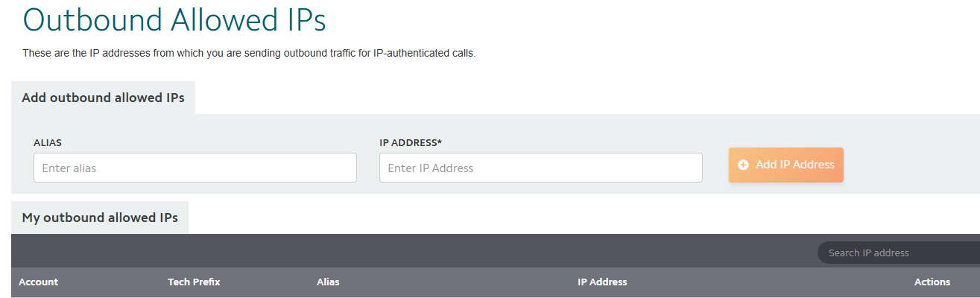This screenshot has width=980, height=298.
Task: Click the dark toolbar left of the search box
Action: click(x=410, y=251)
